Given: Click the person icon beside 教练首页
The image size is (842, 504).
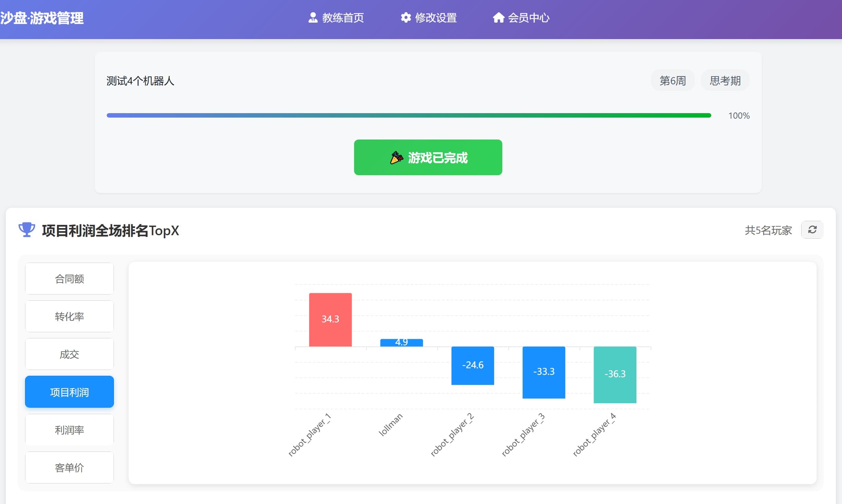Looking at the screenshot, I should [313, 17].
